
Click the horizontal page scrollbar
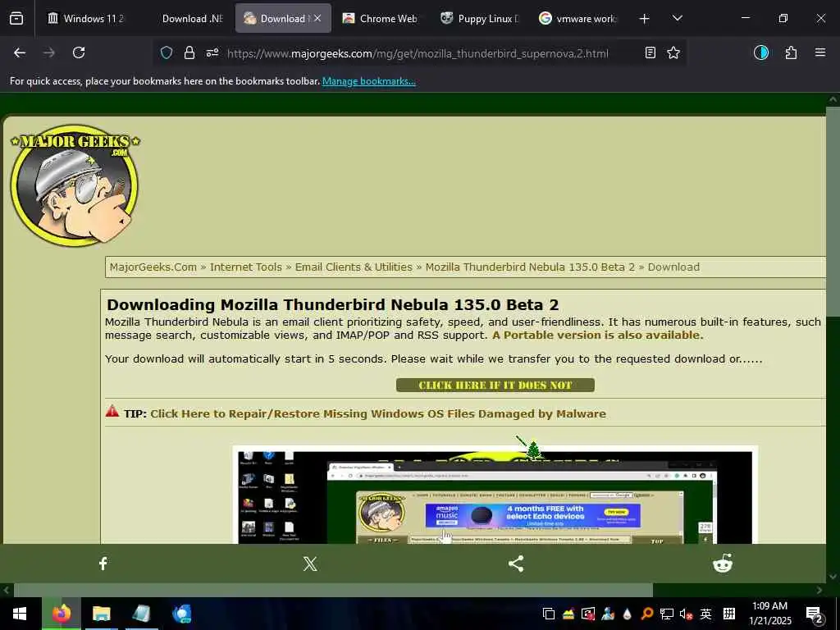point(333,590)
